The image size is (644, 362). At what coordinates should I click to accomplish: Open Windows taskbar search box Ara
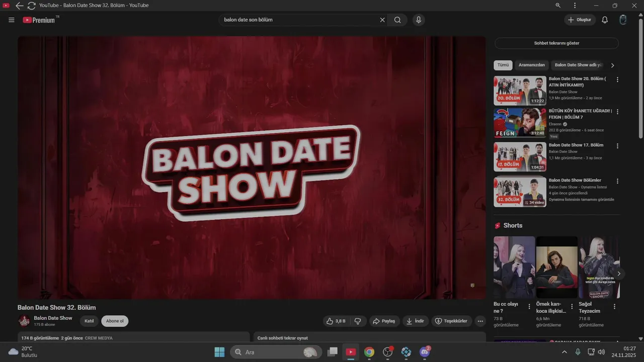click(276, 352)
